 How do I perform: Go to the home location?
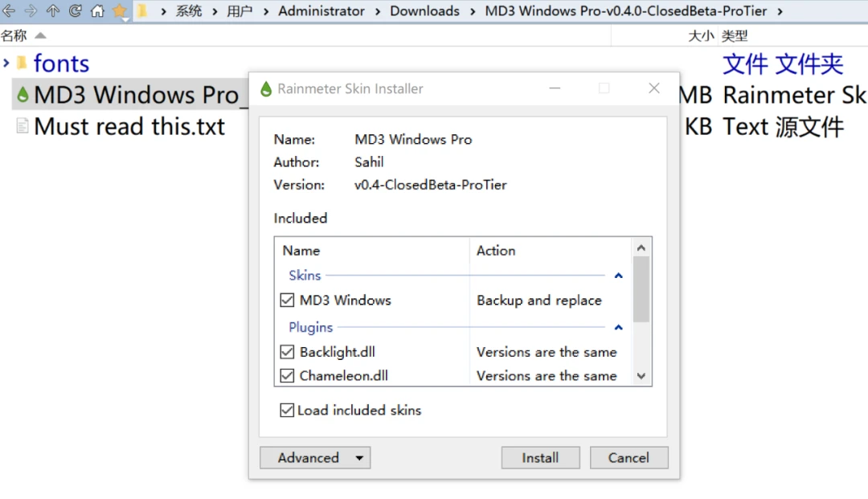[x=97, y=11]
